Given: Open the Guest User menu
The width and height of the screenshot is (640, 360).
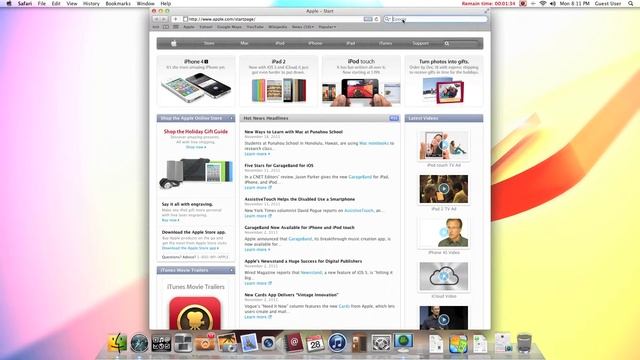Looking at the screenshot, I should click(608, 3).
